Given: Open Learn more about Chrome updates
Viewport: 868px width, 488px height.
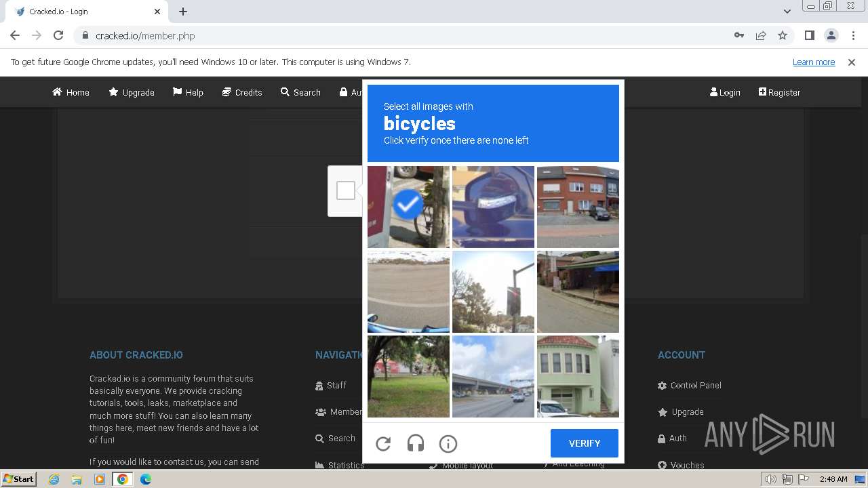Looking at the screenshot, I should [814, 62].
